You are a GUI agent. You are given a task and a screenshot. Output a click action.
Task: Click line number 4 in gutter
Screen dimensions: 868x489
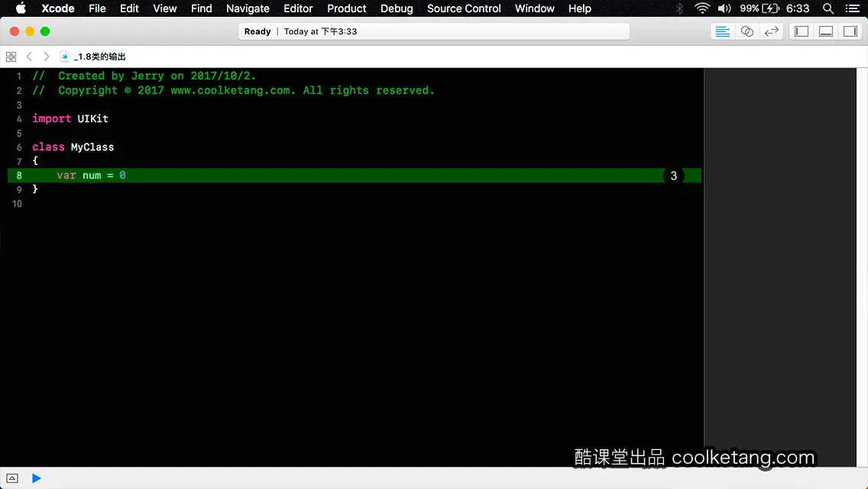[x=19, y=119]
